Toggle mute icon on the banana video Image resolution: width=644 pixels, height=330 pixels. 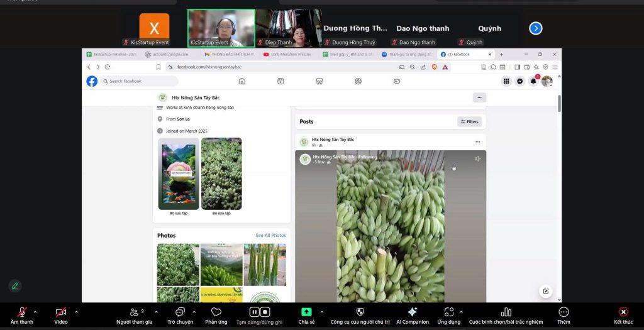click(x=477, y=159)
